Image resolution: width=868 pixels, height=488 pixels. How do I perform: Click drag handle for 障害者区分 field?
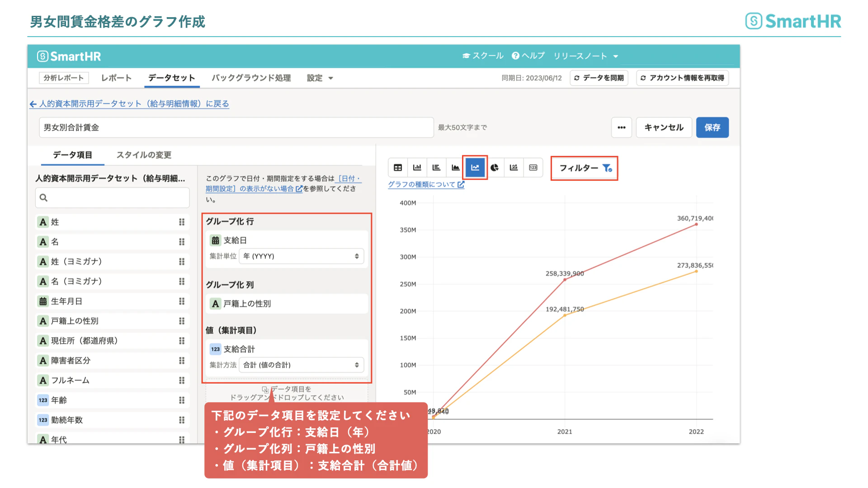182,361
